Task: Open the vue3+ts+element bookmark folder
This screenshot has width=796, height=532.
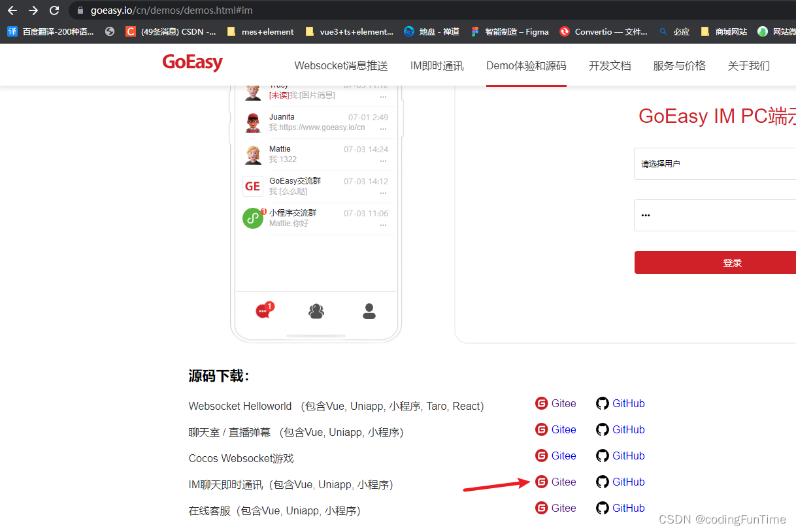Action: click(x=349, y=31)
